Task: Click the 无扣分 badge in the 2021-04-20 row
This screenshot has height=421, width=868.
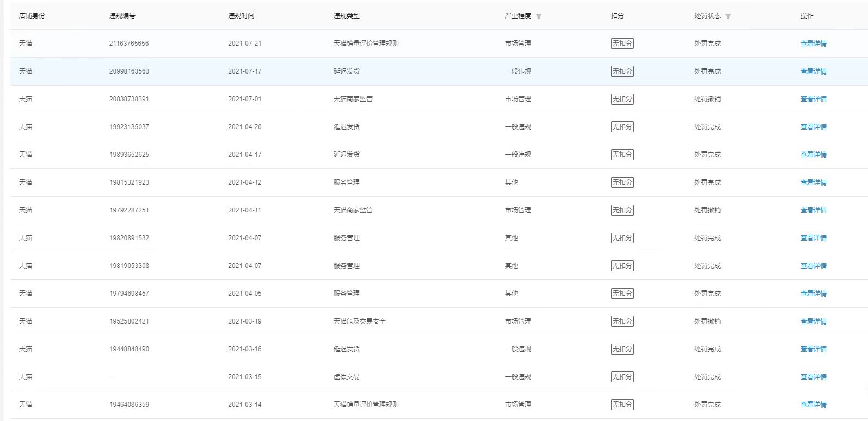Action: pyautogui.click(x=623, y=127)
